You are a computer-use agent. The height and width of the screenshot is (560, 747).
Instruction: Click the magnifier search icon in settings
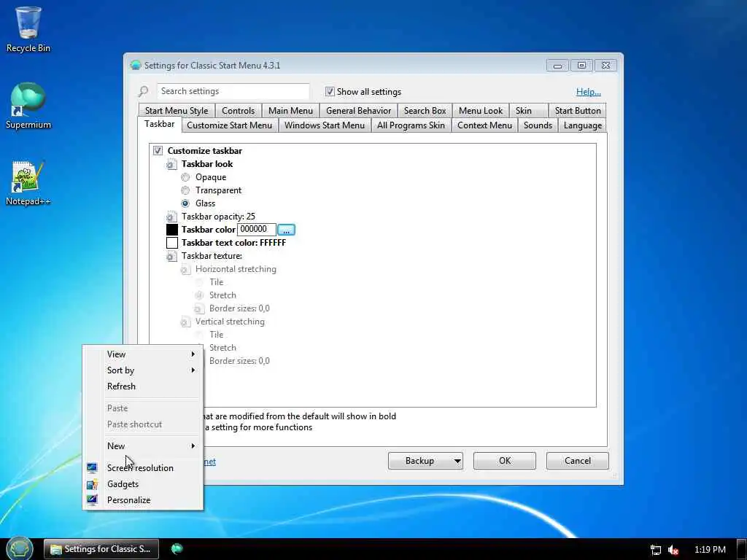[143, 91]
